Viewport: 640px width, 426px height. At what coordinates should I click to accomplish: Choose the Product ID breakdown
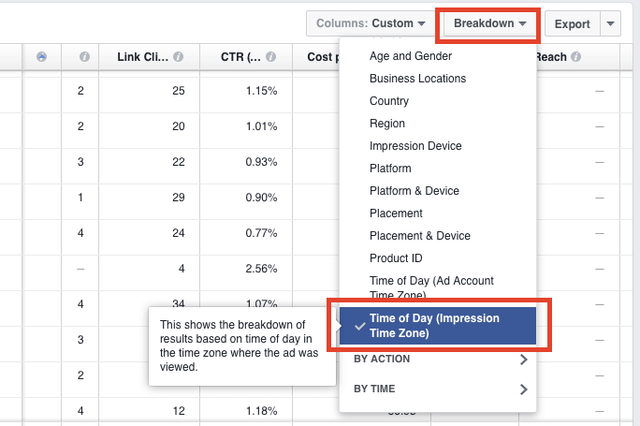396,258
